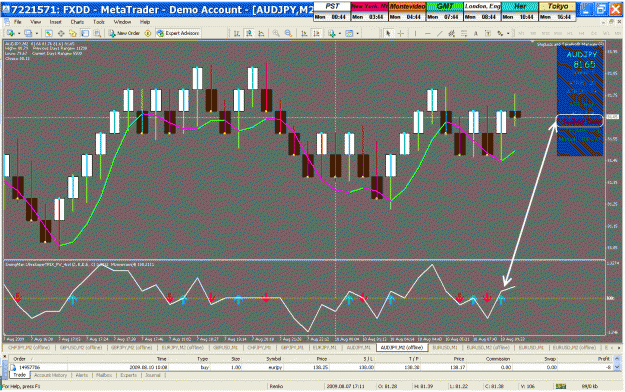Open the Account History terminal tab
The width and height of the screenshot is (625, 392).
point(50,375)
